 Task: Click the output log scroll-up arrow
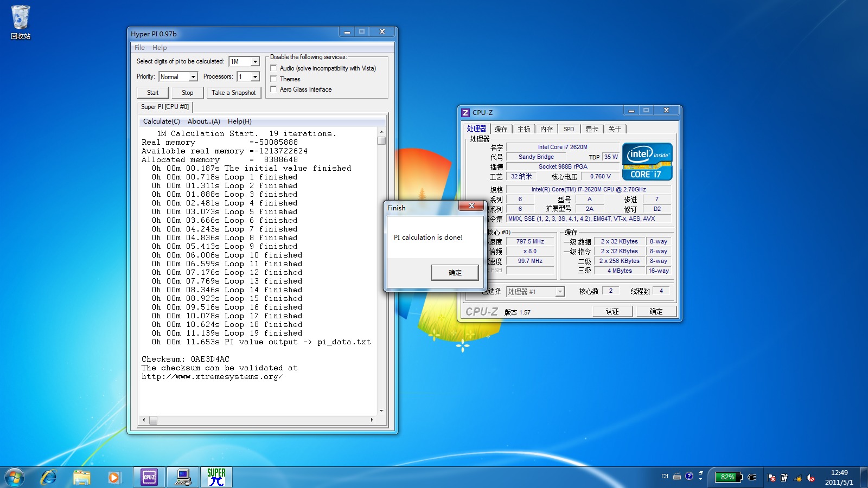pos(381,132)
